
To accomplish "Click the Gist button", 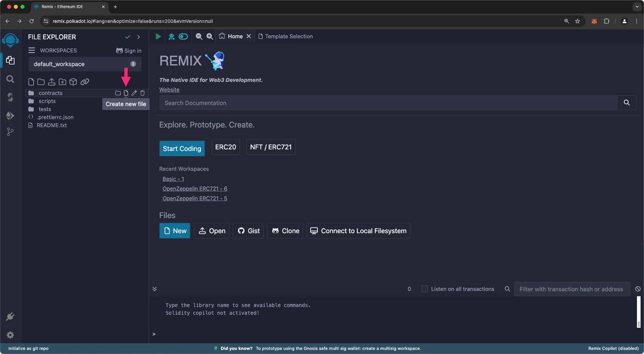I will tap(248, 230).
